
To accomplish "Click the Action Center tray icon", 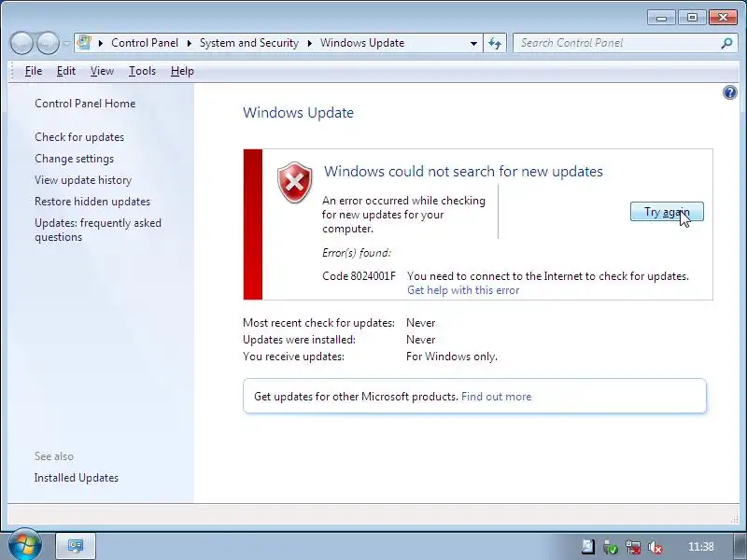I will point(587,547).
